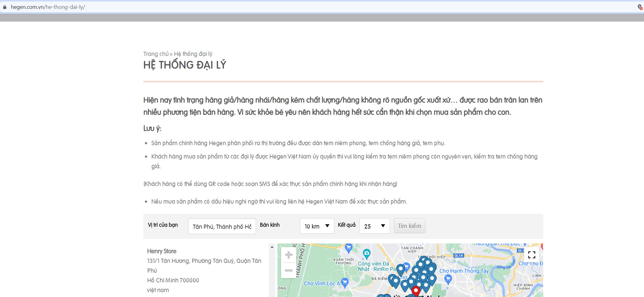Click the Lưu ý: note label

(152, 128)
